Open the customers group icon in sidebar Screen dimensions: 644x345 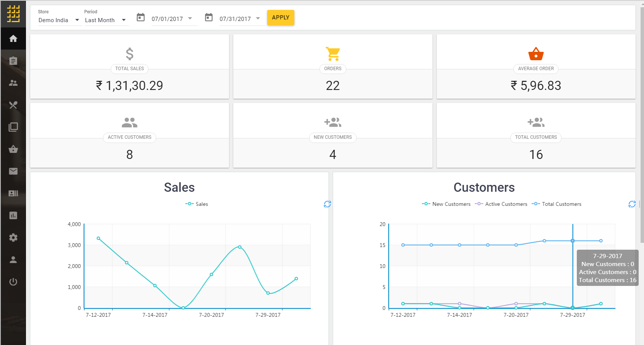tap(13, 83)
